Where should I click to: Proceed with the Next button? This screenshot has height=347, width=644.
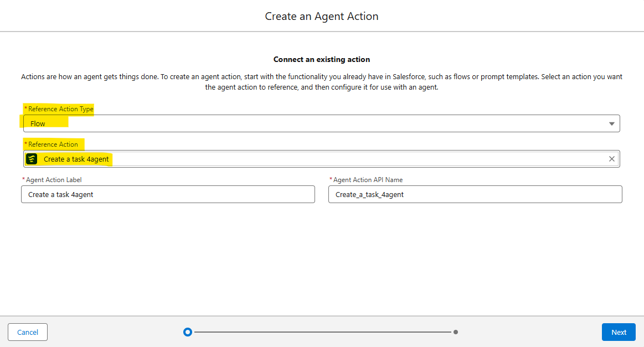click(x=619, y=332)
